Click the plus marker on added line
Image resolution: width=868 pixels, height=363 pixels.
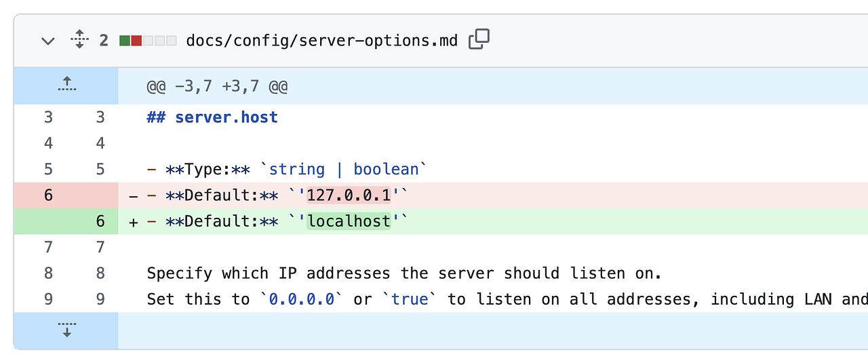click(x=134, y=222)
